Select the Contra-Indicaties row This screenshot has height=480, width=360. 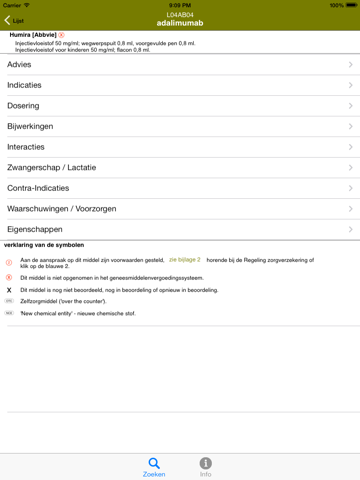coord(180,188)
